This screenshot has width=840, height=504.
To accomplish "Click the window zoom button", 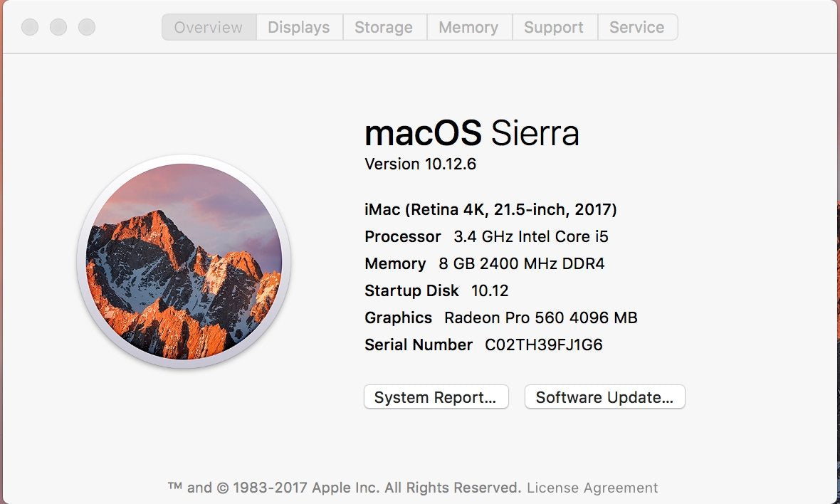I will tap(87, 28).
